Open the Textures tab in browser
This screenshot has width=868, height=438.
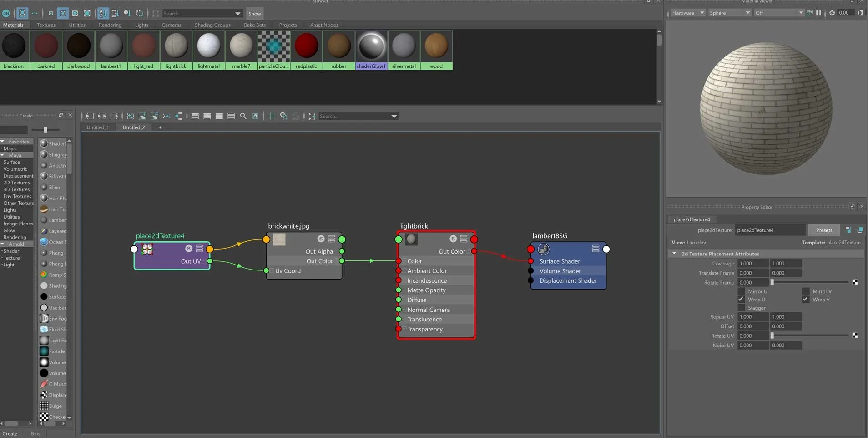[46, 25]
